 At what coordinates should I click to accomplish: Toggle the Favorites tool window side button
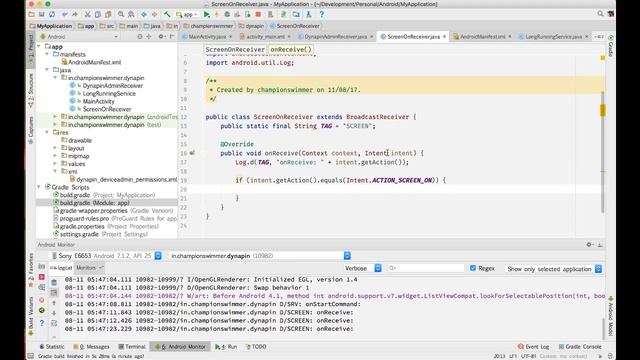(x=31, y=269)
